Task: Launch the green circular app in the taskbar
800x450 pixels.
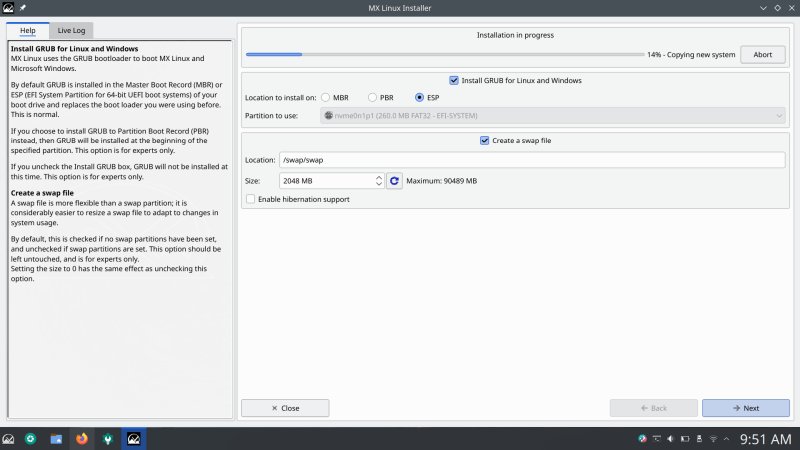Action: pyautogui.click(x=31, y=439)
